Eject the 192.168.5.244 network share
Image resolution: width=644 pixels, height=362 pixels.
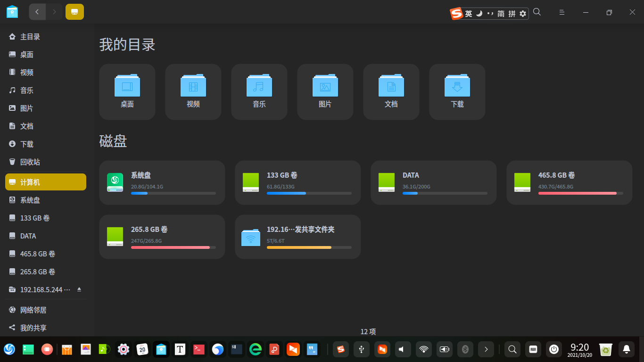79,289
